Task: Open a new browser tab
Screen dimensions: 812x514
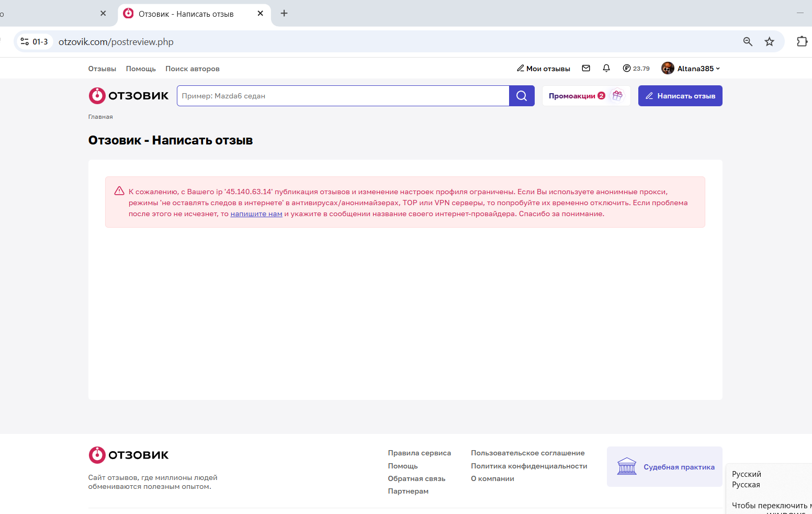Action: pyautogui.click(x=284, y=14)
